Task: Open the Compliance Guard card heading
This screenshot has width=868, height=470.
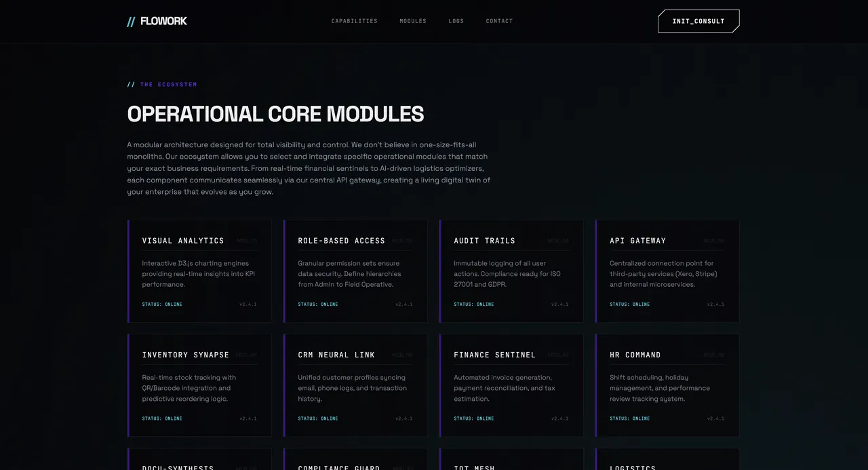Action: [x=339, y=467]
